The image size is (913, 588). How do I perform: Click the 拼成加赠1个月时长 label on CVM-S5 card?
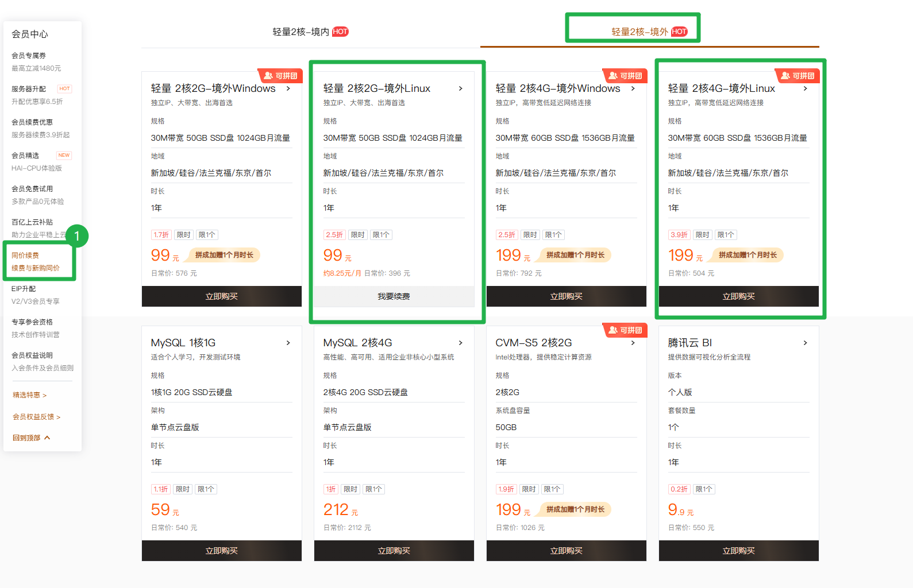click(575, 509)
